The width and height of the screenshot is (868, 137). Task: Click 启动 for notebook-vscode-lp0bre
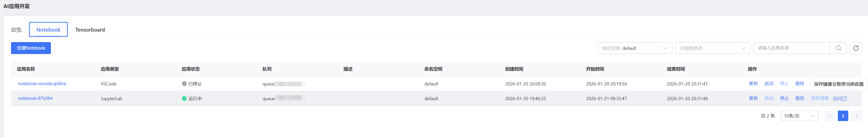coord(769,84)
